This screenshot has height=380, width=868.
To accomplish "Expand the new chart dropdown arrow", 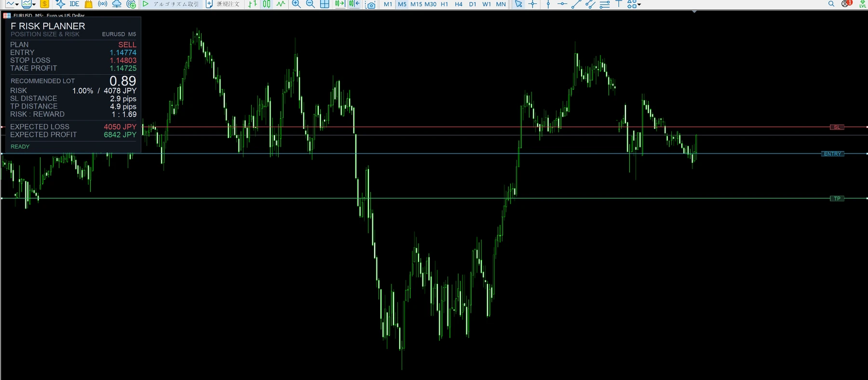I will click(17, 4).
